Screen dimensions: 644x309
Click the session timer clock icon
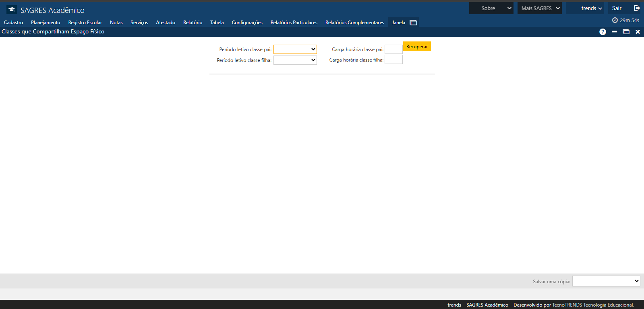click(615, 20)
